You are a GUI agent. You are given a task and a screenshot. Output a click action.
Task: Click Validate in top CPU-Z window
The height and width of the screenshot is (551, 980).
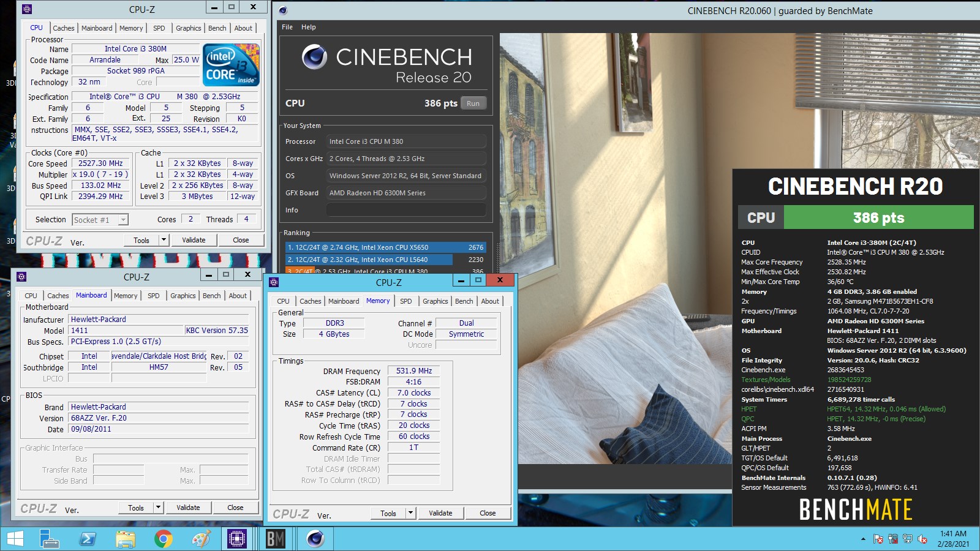(x=194, y=240)
